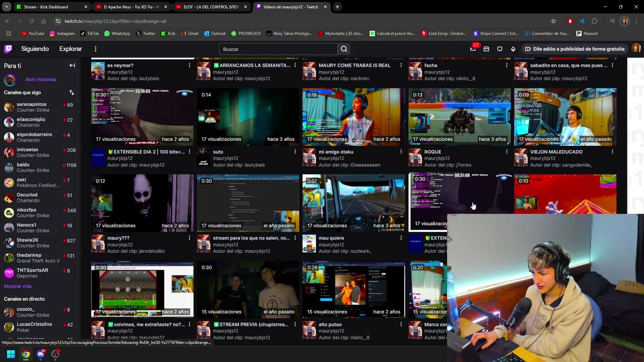Open the Twitch whispers mail icon
Screen dimensions: 644x362
[x=486, y=49]
